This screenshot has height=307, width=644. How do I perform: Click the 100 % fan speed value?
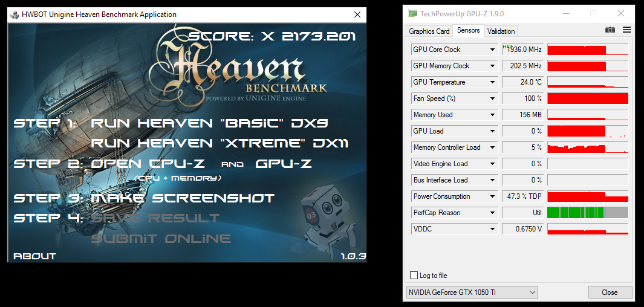pyautogui.click(x=523, y=99)
